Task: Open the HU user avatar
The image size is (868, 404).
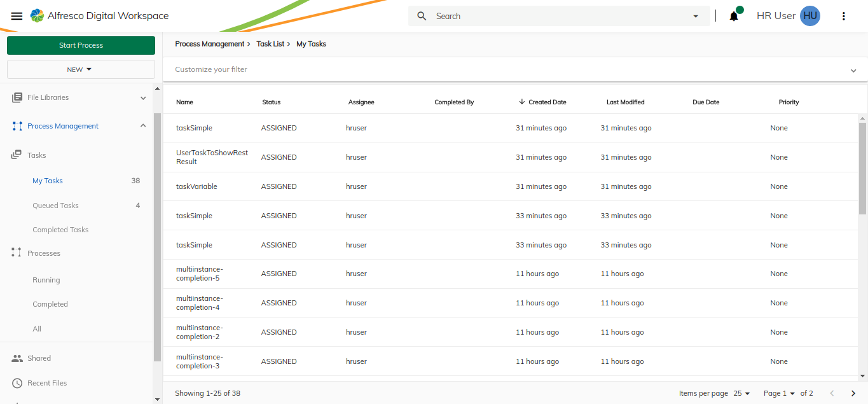Action: click(x=809, y=16)
